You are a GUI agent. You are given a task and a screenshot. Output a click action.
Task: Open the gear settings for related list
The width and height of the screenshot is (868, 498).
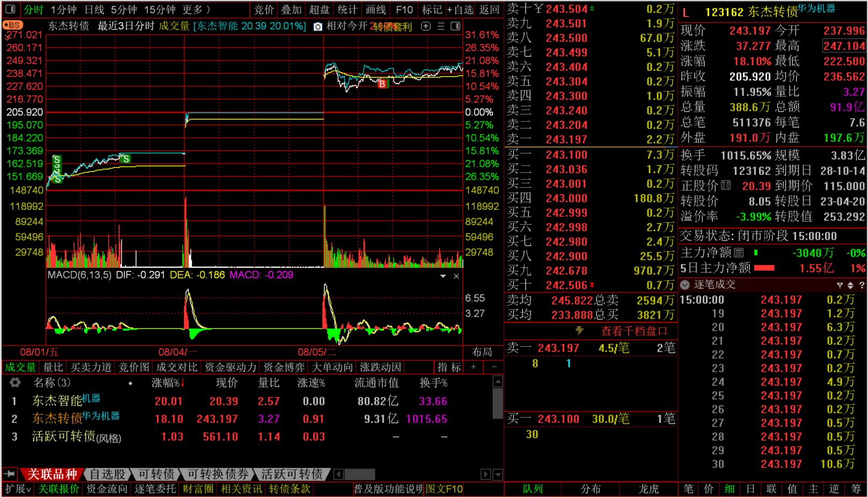pyautogui.click(x=15, y=383)
